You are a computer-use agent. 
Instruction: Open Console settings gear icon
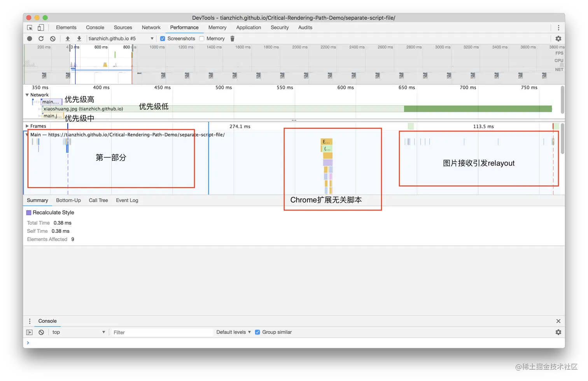(558, 332)
